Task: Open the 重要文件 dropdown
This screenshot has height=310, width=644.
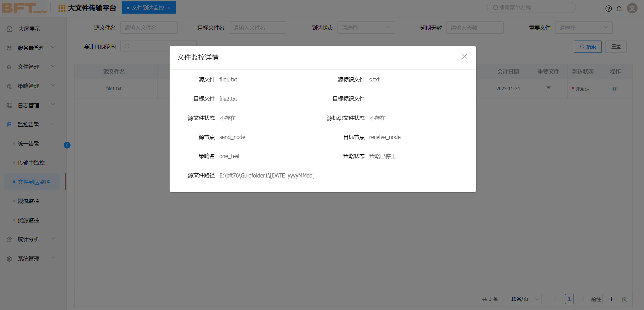Action: [583, 28]
